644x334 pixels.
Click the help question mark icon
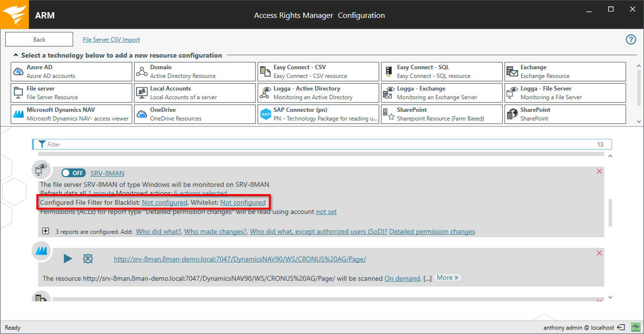tap(631, 40)
